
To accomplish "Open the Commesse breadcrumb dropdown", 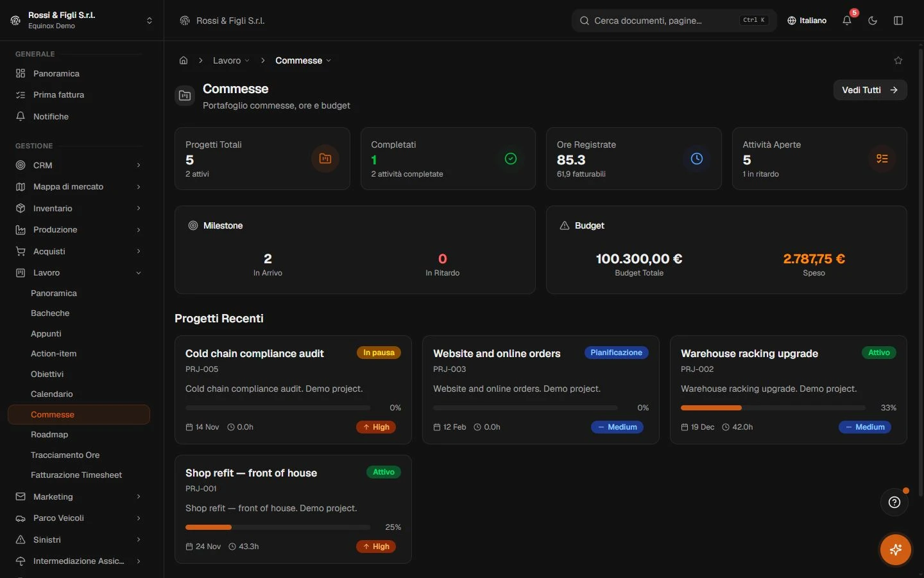I will pyautogui.click(x=304, y=60).
